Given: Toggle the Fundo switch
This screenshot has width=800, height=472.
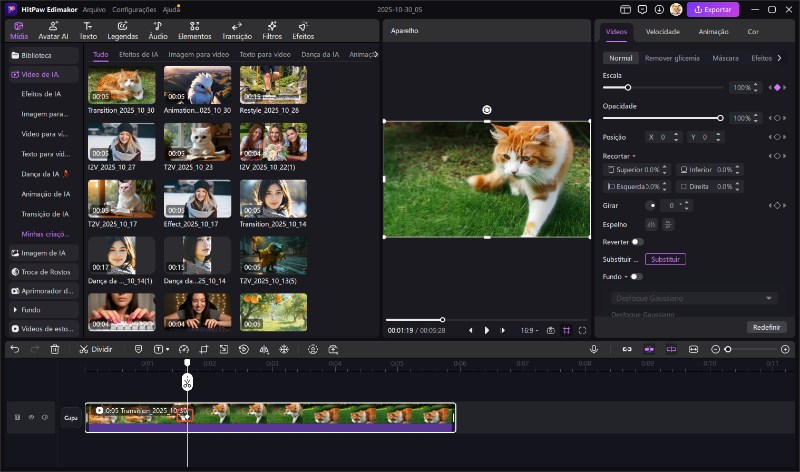Looking at the screenshot, I should (636, 277).
